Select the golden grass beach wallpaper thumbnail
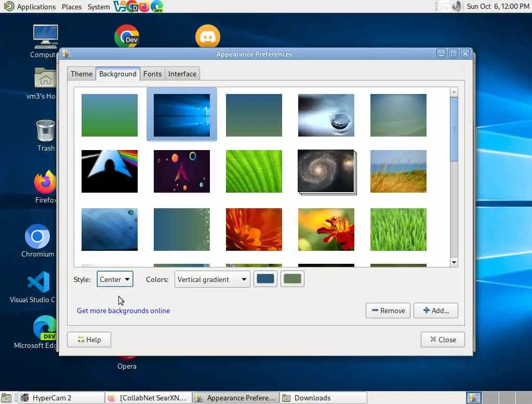This screenshot has height=404, width=532. (398, 171)
